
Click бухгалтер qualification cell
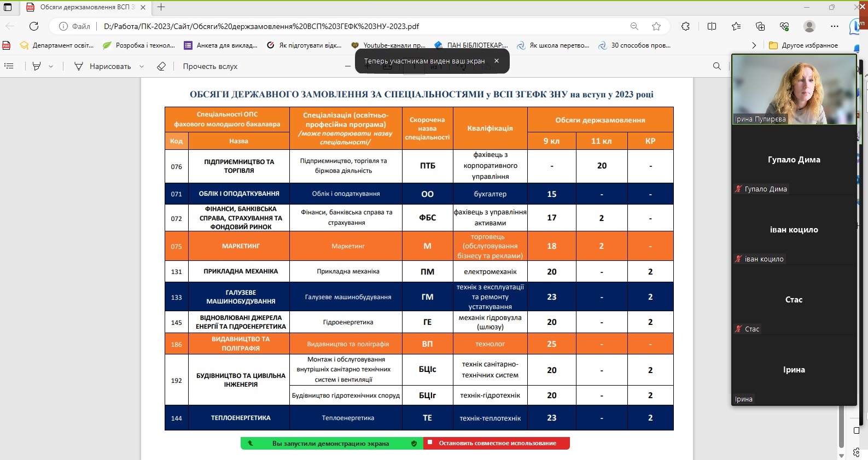pyautogui.click(x=490, y=194)
